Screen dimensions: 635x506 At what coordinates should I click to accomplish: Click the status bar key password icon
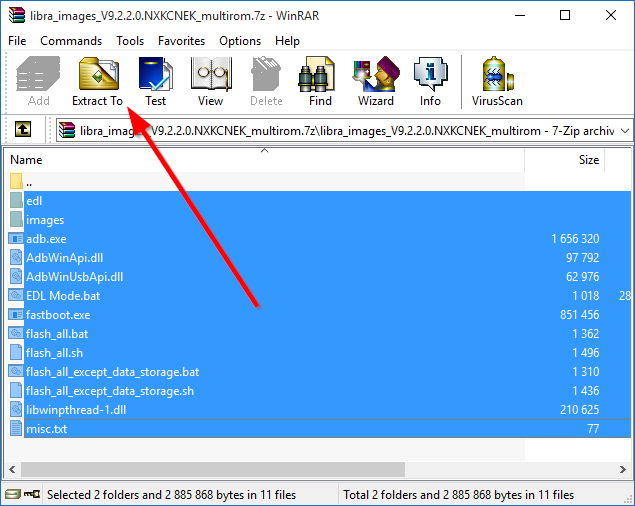32,494
